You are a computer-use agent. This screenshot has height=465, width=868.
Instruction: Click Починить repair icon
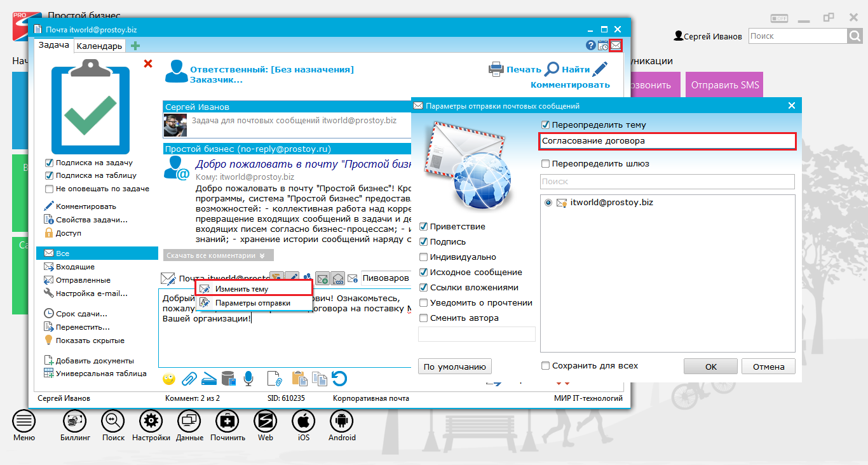[227, 421]
